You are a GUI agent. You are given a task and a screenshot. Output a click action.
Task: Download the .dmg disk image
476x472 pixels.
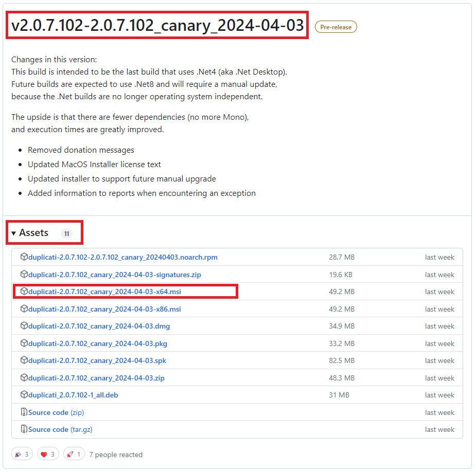[99, 326]
